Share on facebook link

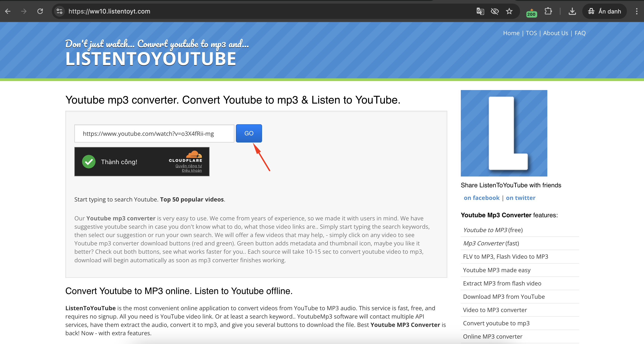tap(481, 198)
